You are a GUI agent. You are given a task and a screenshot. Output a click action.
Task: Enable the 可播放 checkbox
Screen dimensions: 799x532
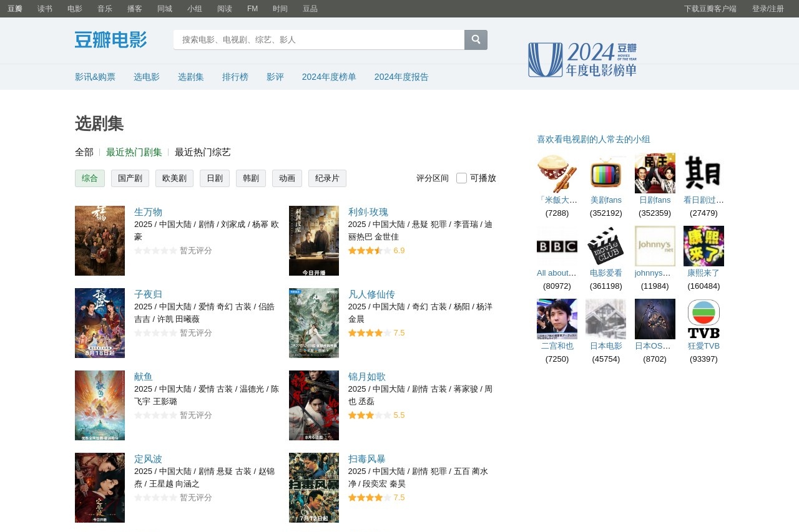pyautogui.click(x=462, y=178)
